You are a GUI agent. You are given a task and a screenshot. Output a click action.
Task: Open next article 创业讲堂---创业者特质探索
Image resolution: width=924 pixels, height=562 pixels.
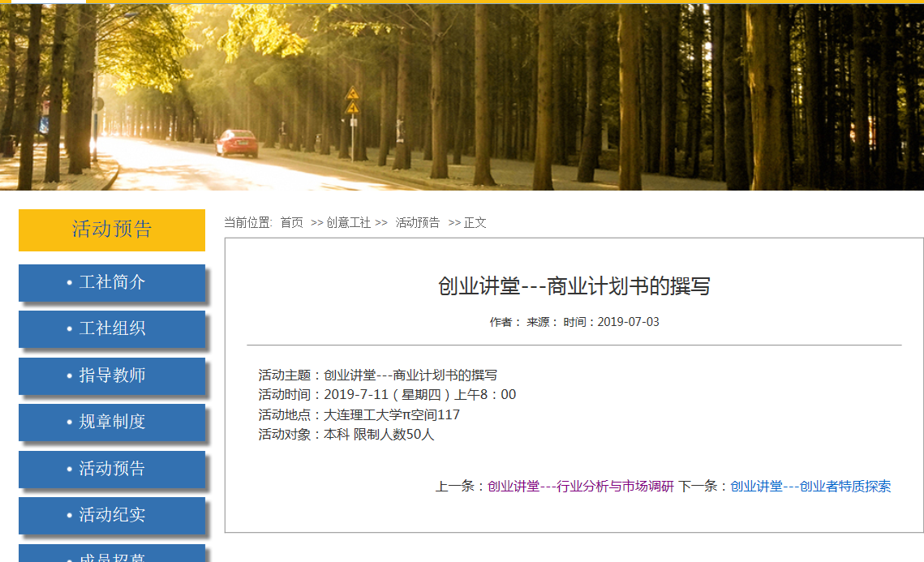point(810,487)
